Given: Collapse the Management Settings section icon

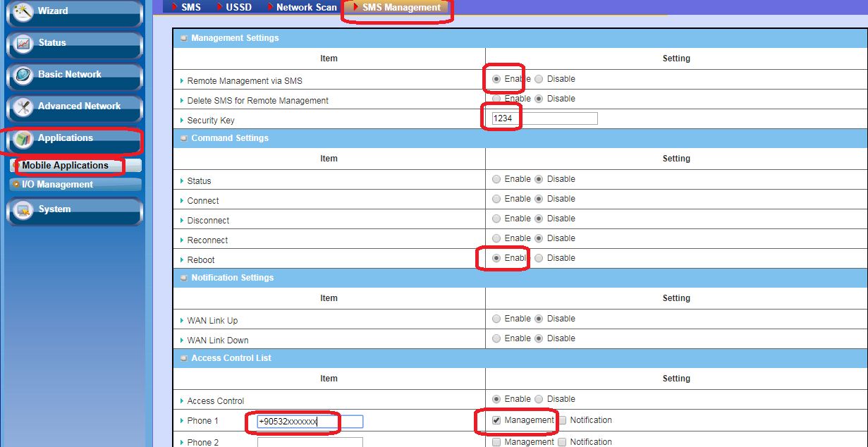Looking at the screenshot, I should 184,38.
